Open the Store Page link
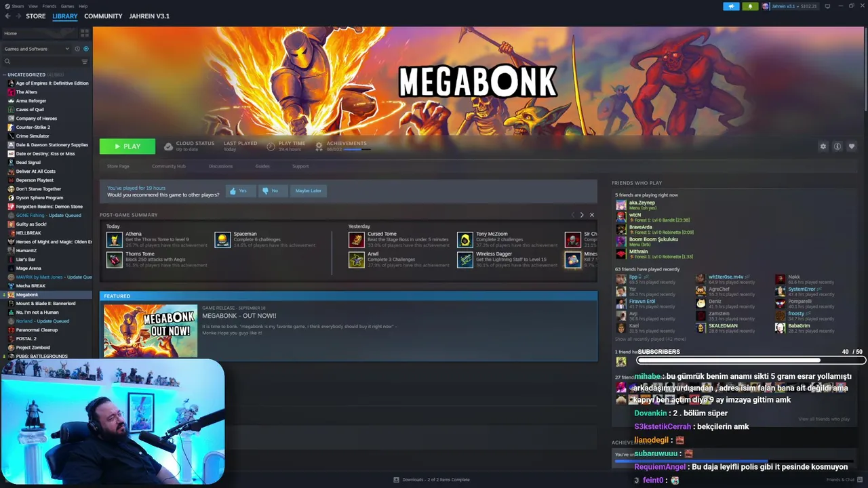868x488 pixels. [118, 166]
